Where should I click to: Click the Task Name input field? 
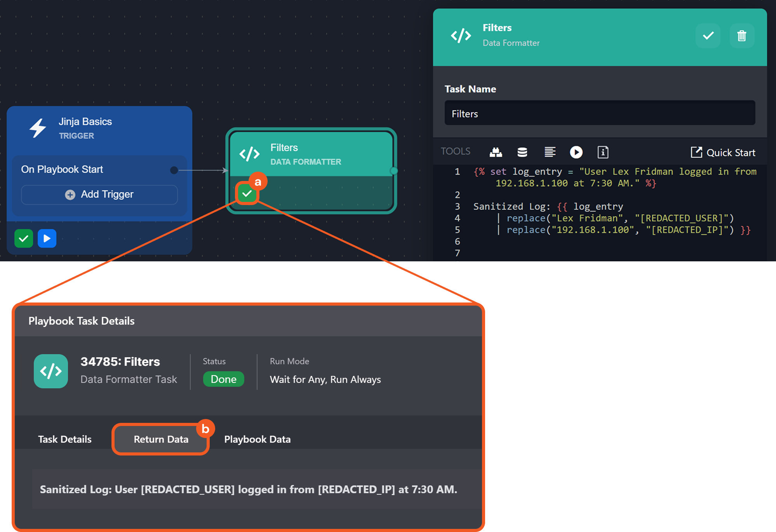pyautogui.click(x=599, y=113)
